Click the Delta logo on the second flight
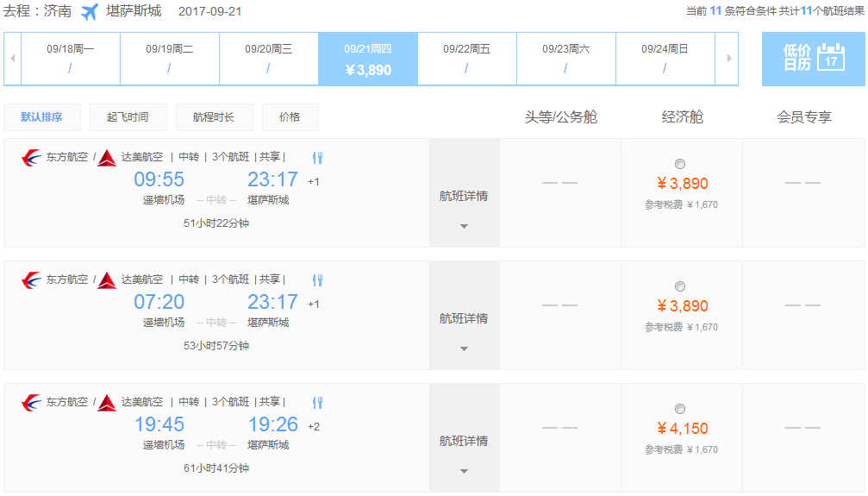868x496 pixels. [107, 280]
